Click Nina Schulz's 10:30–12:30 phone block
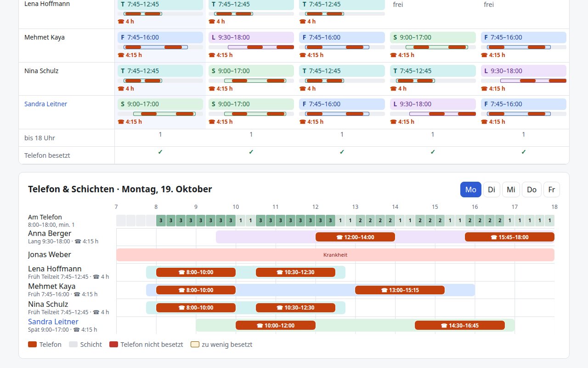This screenshot has height=368, width=588. point(295,308)
